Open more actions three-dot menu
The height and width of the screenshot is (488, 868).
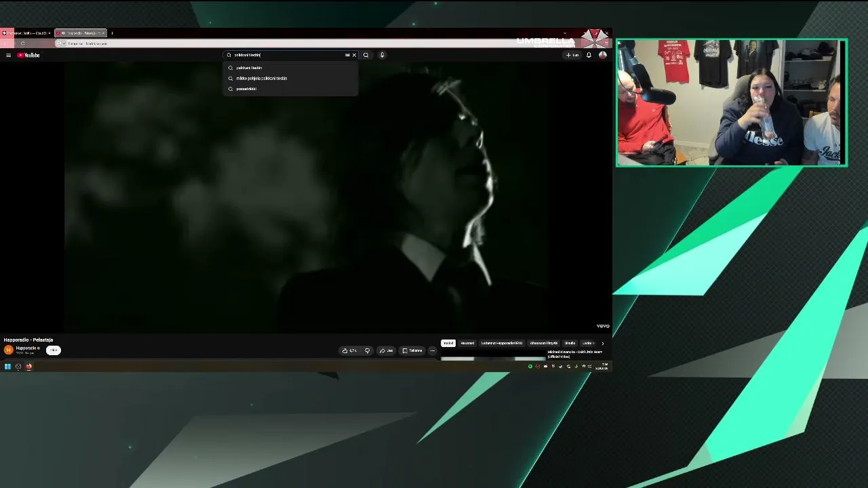[x=432, y=350]
